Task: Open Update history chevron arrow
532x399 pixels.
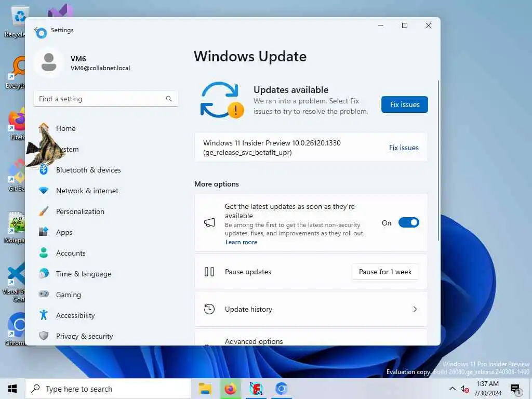Action: pyautogui.click(x=415, y=309)
